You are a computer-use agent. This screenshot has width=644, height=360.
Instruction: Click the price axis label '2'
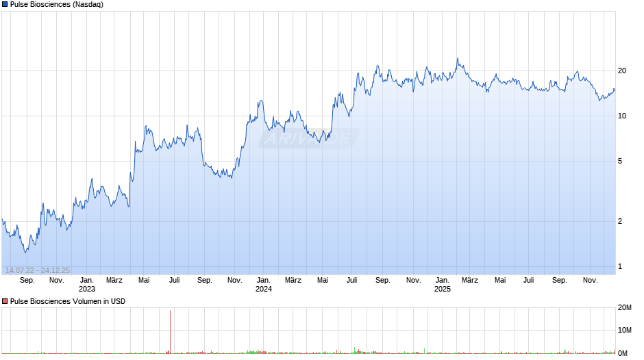click(x=620, y=221)
